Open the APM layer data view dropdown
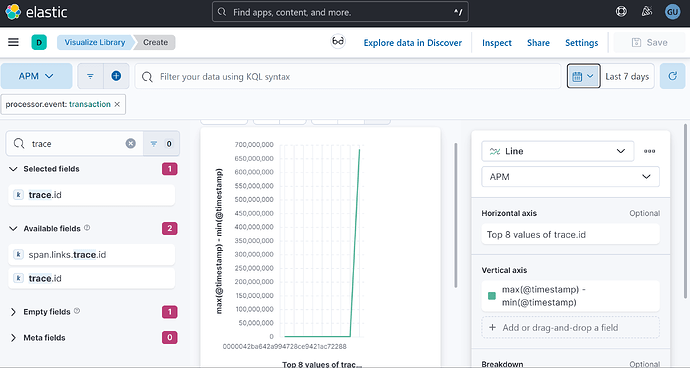 [x=570, y=177]
